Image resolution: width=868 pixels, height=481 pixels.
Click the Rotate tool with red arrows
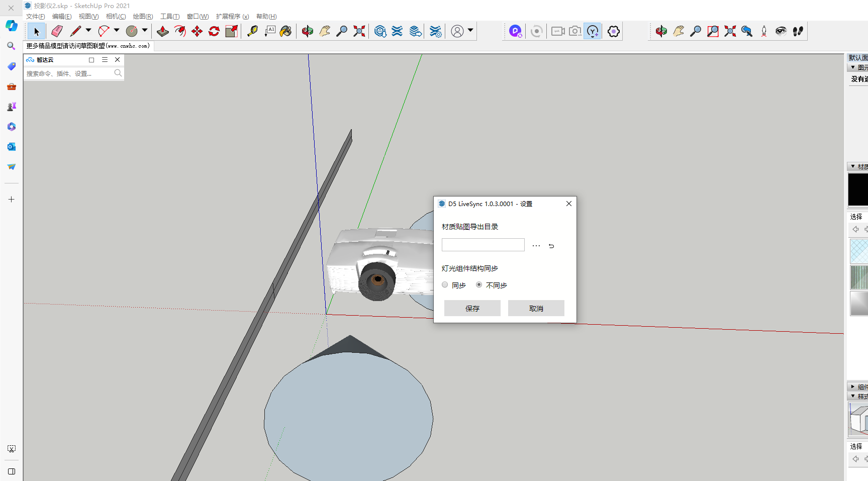[214, 31]
